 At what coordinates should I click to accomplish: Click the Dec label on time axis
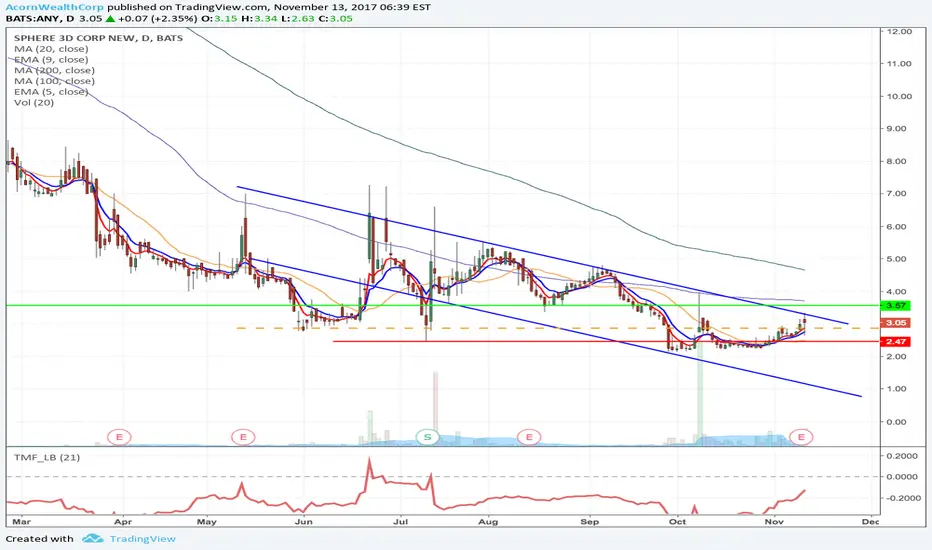(870, 521)
